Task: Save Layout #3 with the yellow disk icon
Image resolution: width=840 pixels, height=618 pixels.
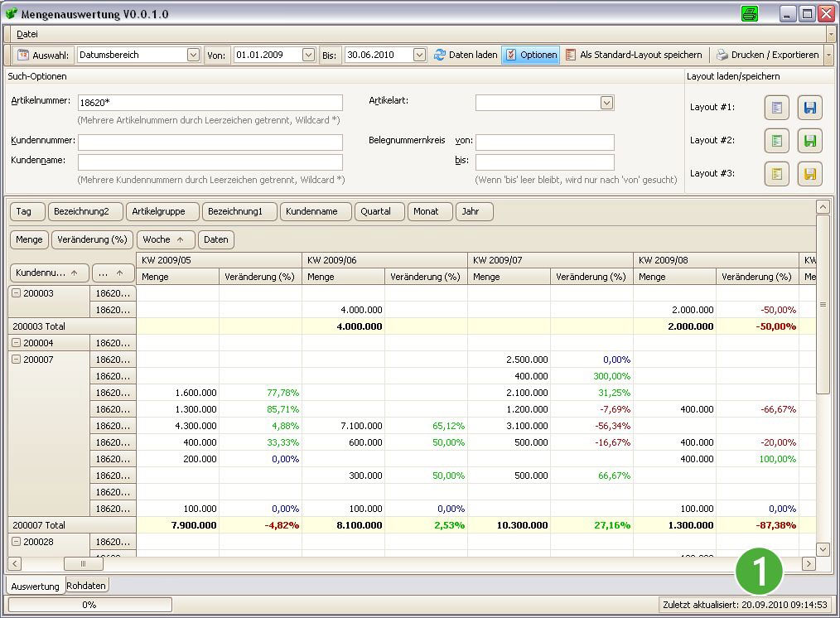Action: (810, 174)
